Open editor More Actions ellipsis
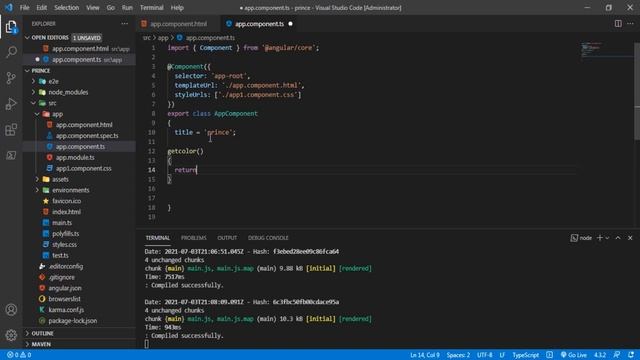Viewport: 640px width, 360px height. (x=631, y=24)
